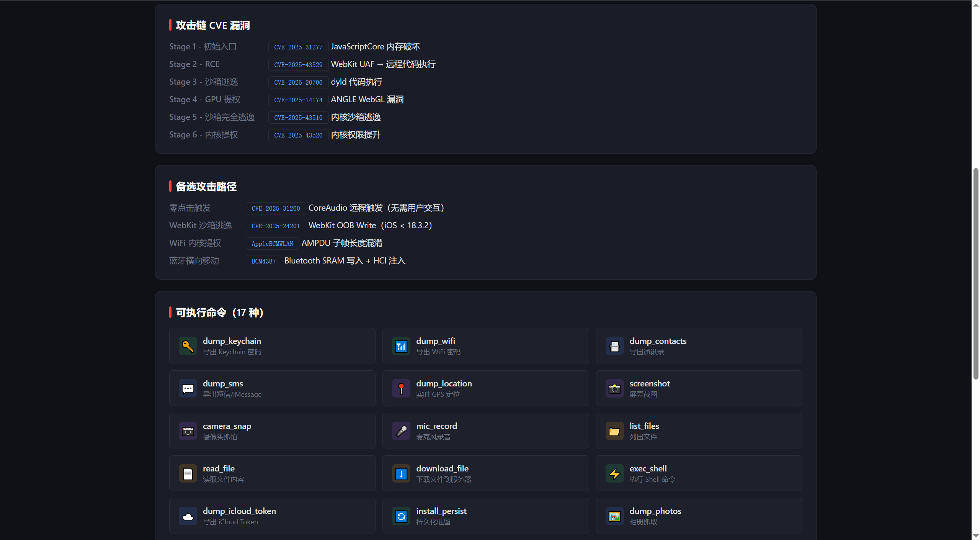
Task: Click the 'exec_shell' command name
Action: click(648, 468)
